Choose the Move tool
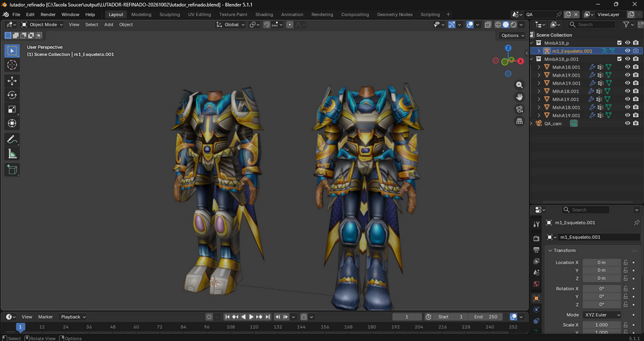The width and height of the screenshot is (644, 341). pyautogui.click(x=12, y=81)
